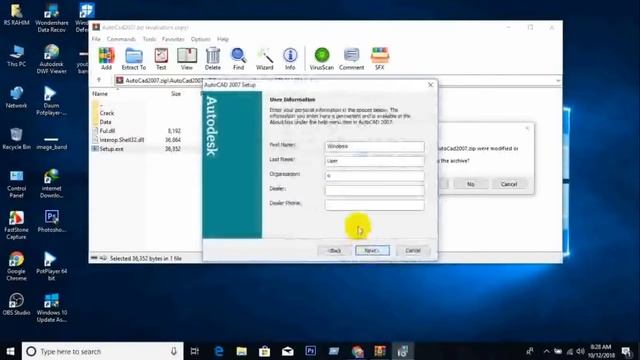Viewport: 640px width, 360px height.
Task: Click the Delete trash can icon
Action: 213,59
